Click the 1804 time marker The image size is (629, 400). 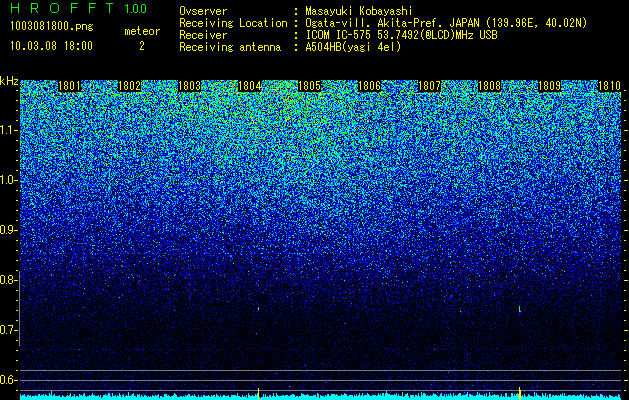250,86
